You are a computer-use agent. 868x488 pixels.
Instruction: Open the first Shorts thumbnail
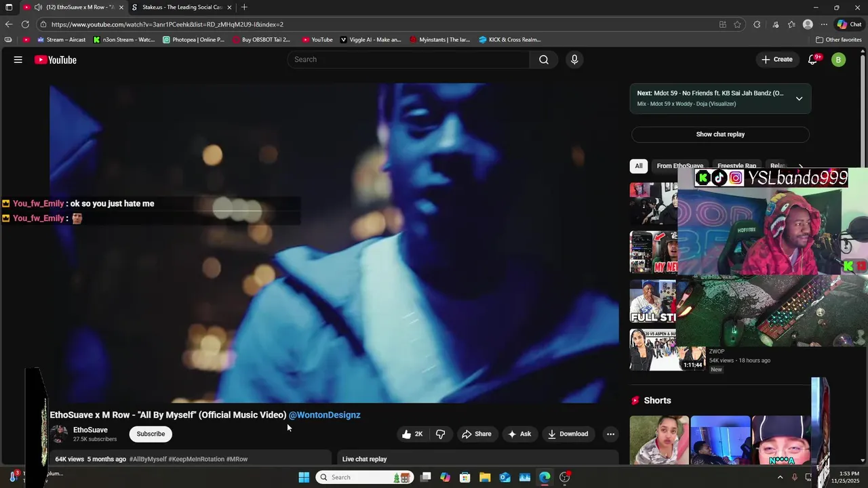659,440
